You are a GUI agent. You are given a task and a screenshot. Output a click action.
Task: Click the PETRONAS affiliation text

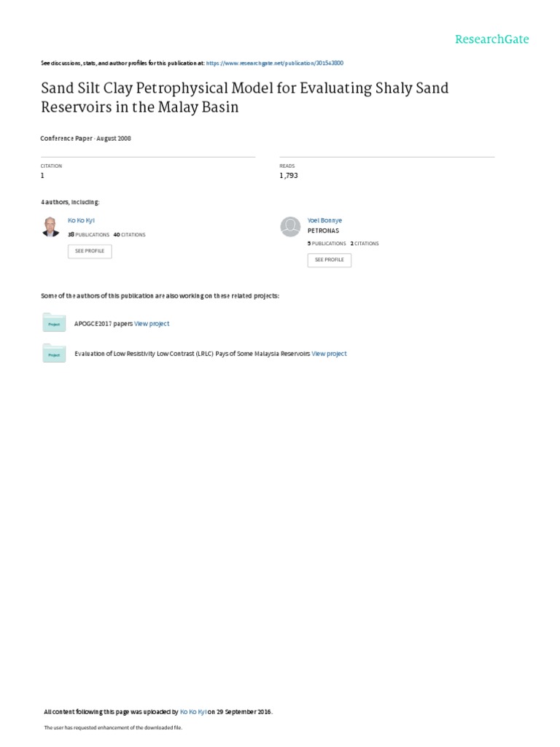tap(323, 229)
